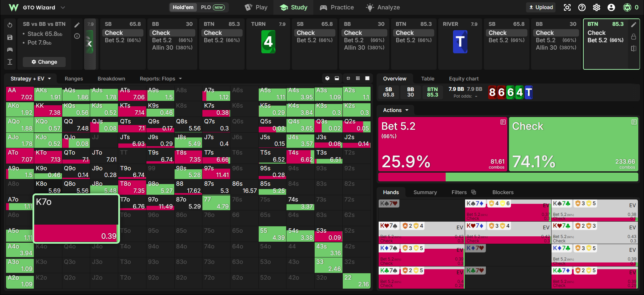The height and width of the screenshot is (295, 644).
Task: Click the pencil edit icon in the BTN action card
Action: [x=634, y=24]
